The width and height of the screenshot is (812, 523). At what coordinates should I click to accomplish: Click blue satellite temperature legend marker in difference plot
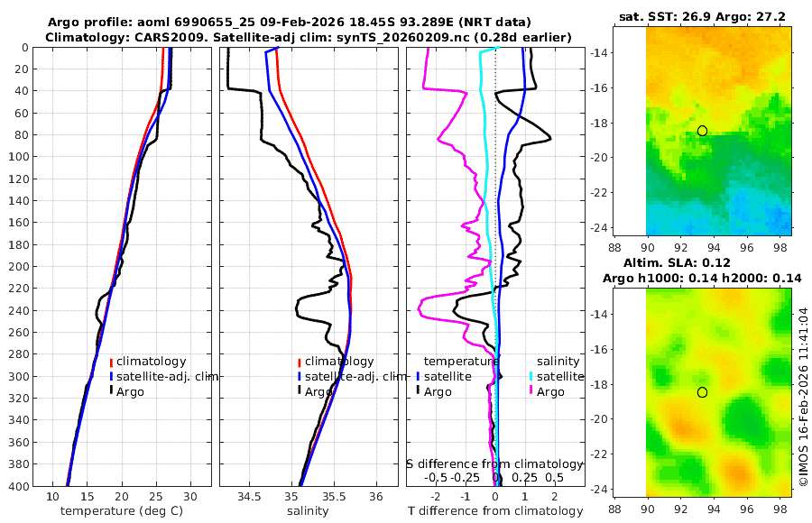[x=418, y=376]
